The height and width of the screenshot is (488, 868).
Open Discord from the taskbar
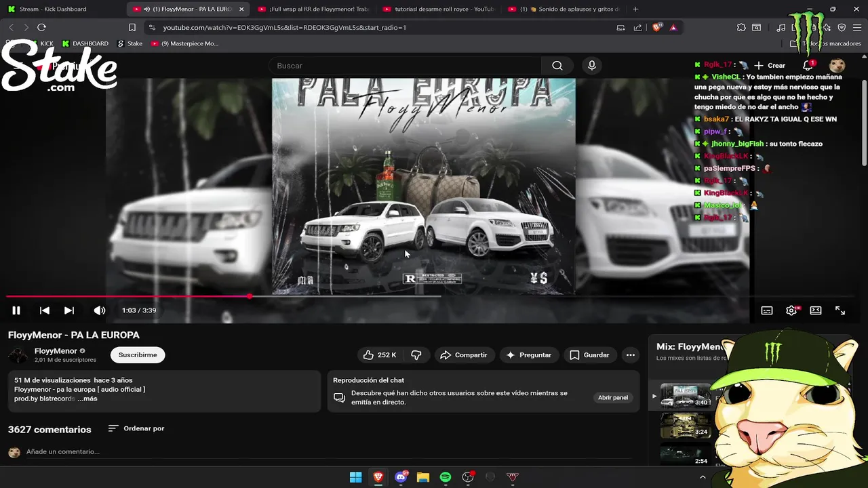click(401, 477)
